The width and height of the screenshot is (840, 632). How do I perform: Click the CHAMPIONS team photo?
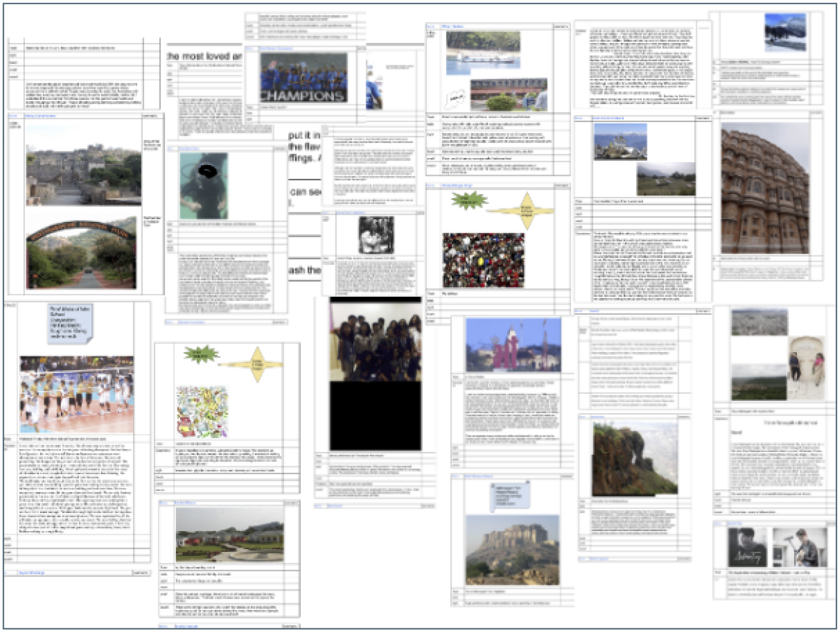point(303,78)
